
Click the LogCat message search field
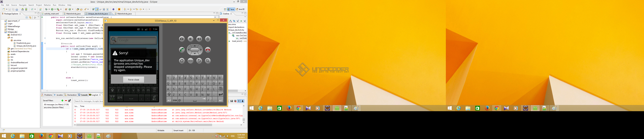tap(89, 101)
